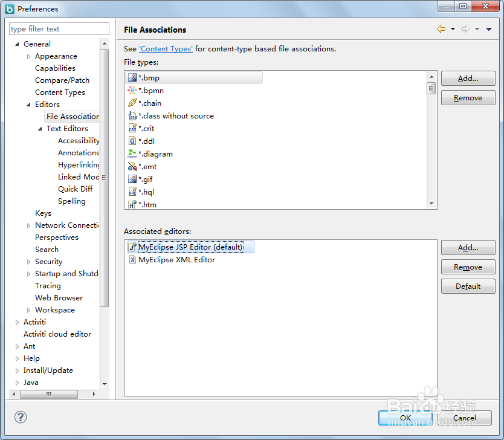Expand the Network Connections node
504x440 pixels.
click(28, 225)
